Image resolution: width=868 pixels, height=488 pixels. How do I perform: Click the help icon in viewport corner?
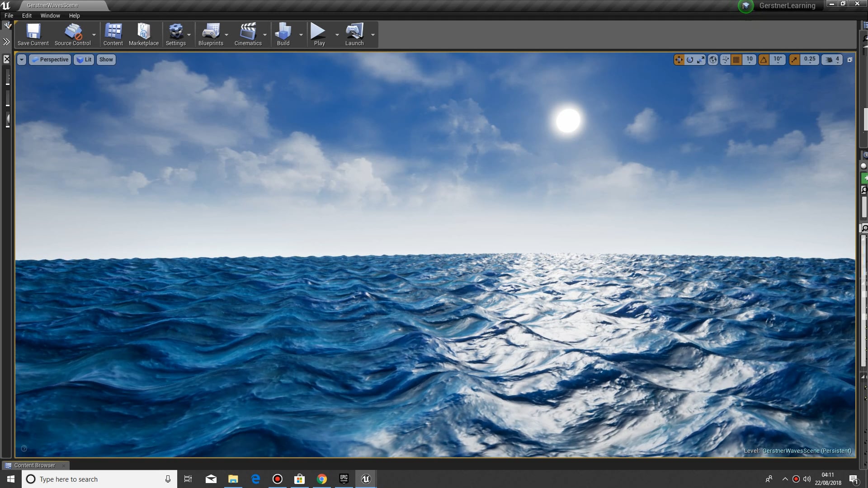click(x=24, y=448)
